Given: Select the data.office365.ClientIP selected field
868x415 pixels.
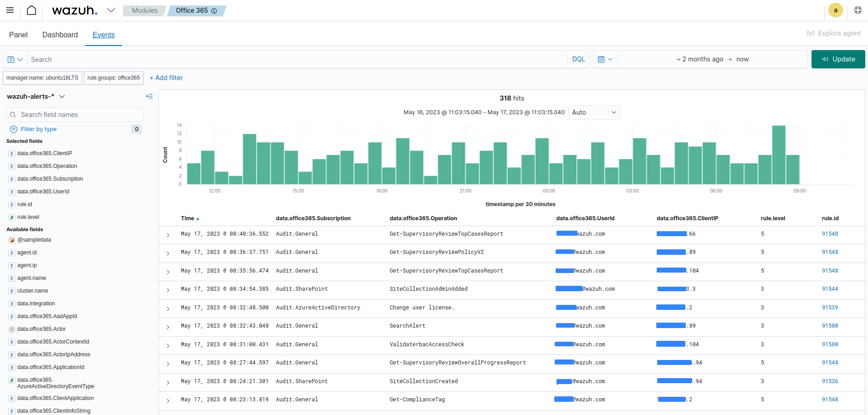Looking at the screenshot, I should pos(45,153).
